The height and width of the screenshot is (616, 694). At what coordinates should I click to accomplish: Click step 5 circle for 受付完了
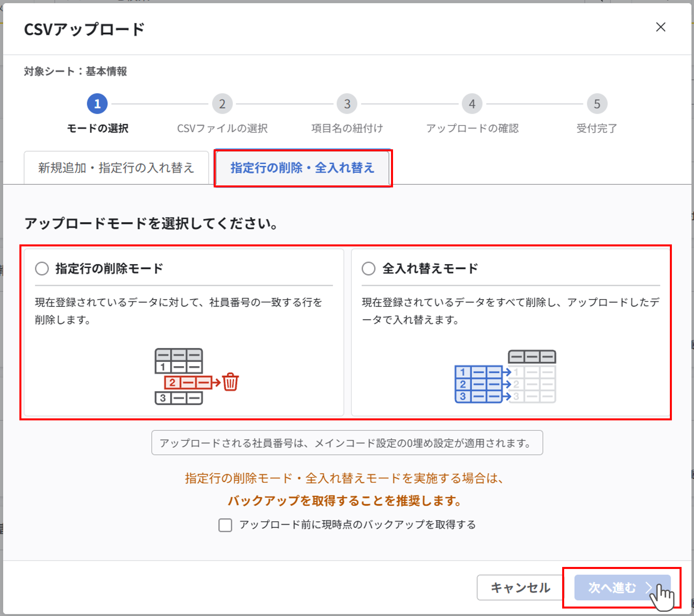(597, 104)
